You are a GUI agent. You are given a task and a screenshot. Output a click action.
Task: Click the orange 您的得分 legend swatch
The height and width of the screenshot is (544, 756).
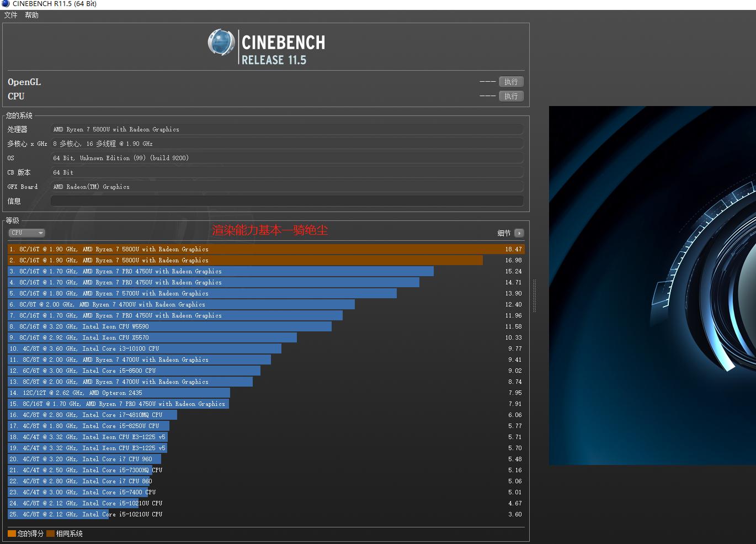pyautogui.click(x=12, y=534)
